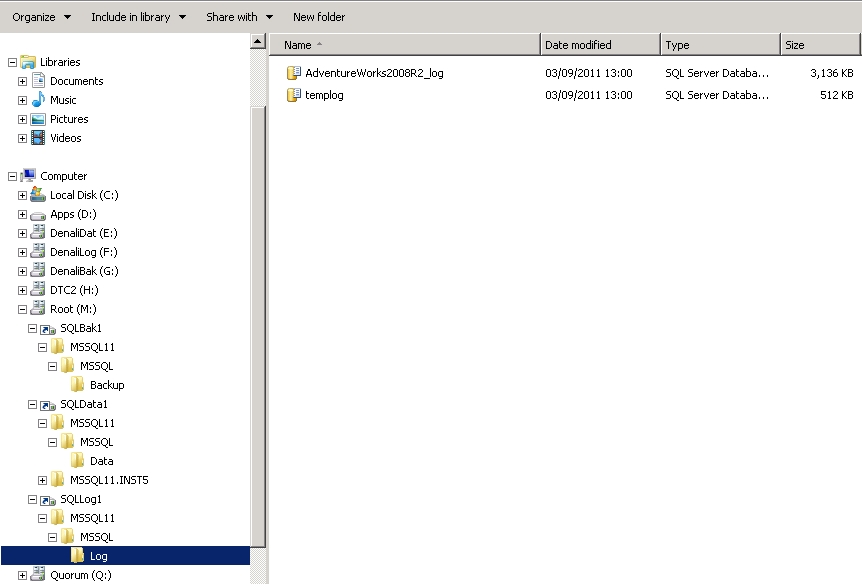The height and width of the screenshot is (584, 862).
Task: Open the Include in library menu
Action: pyautogui.click(x=139, y=17)
